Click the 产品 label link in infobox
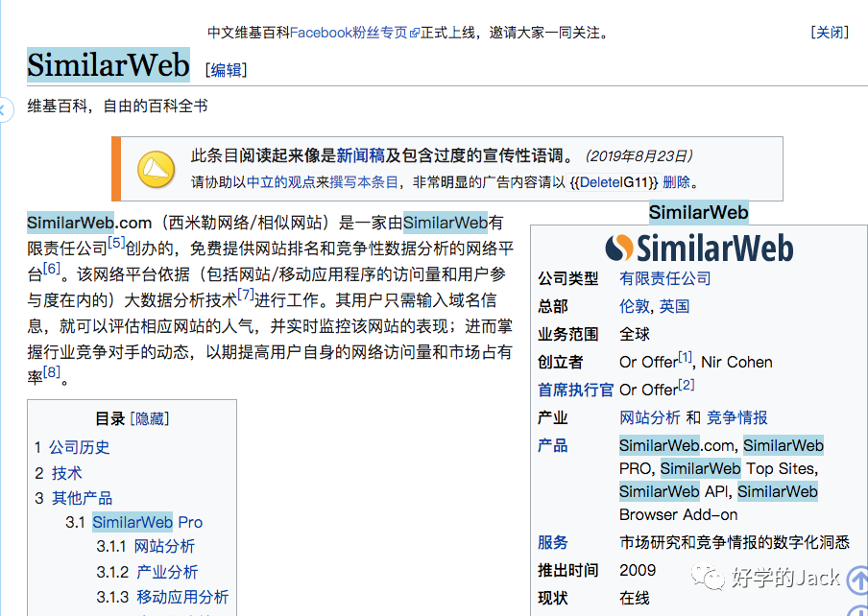868x616 pixels. pos(552,445)
